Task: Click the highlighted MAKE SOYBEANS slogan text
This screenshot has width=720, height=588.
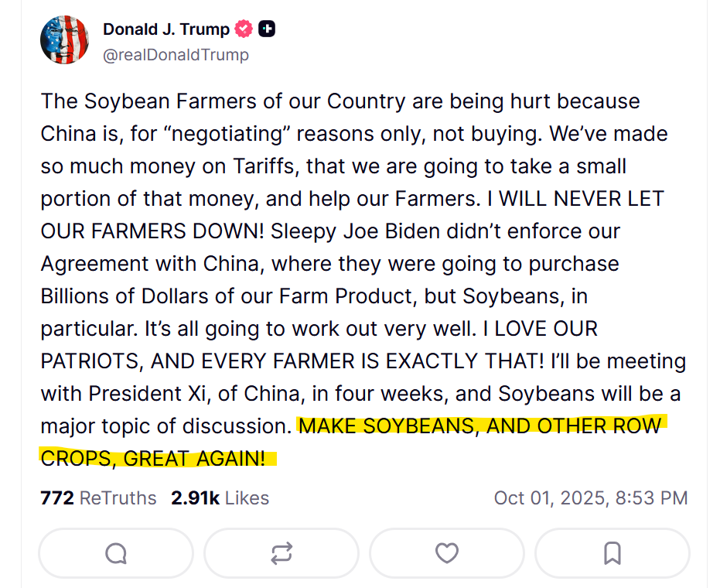Action: (479, 426)
